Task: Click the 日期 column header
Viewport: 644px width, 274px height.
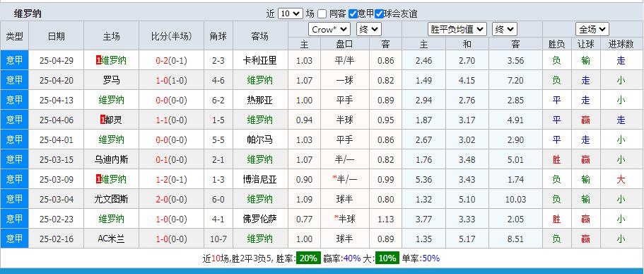Action: click(x=57, y=36)
